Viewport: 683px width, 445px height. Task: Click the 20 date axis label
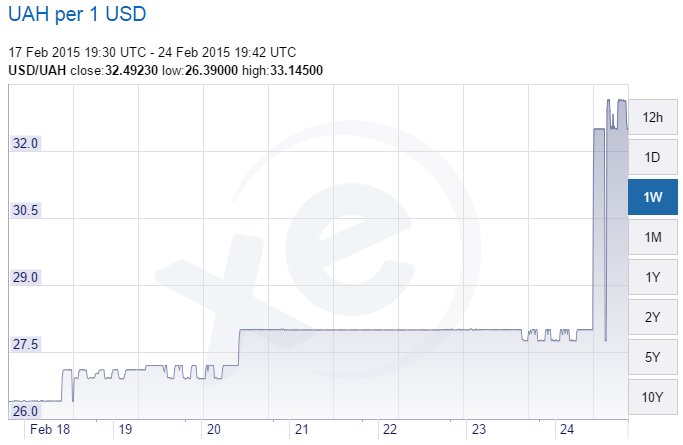pyautogui.click(x=214, y=429)
